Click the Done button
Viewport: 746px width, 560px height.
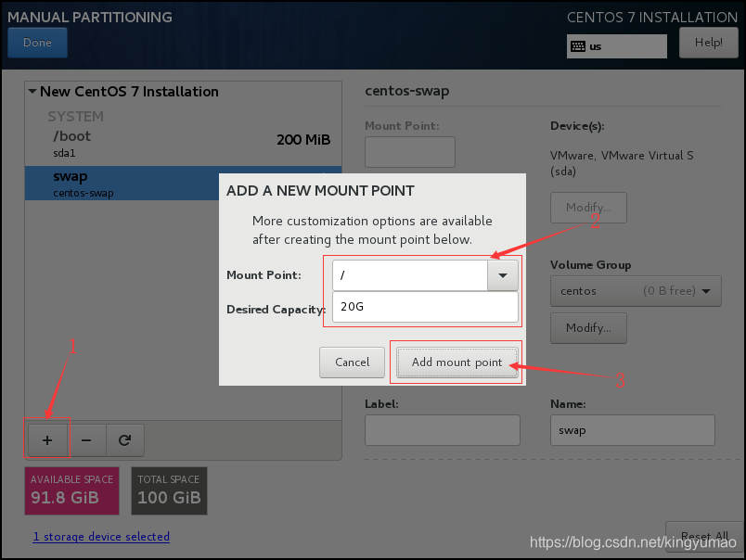click(x=38, y=43)
